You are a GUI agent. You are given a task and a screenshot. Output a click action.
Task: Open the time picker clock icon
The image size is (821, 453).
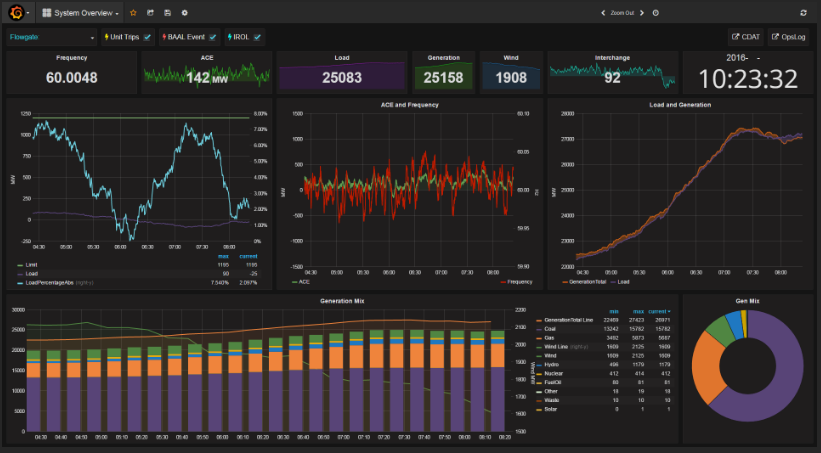pyautogui.click(x=656, y=13)
